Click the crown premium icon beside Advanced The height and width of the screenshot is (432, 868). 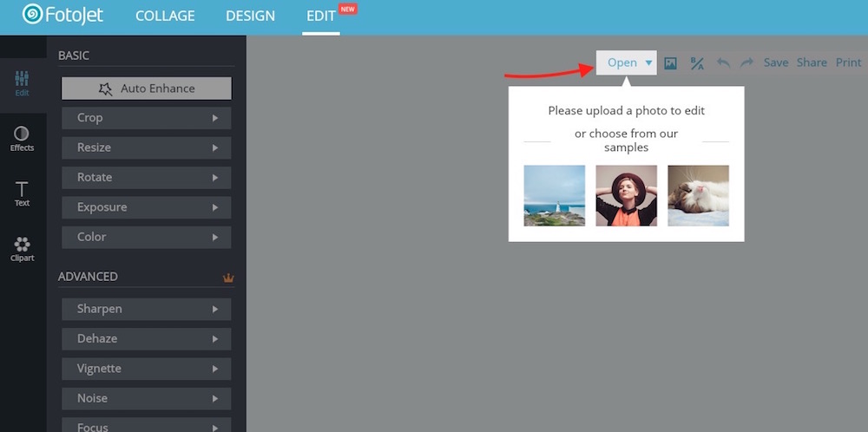coord(228,278)
